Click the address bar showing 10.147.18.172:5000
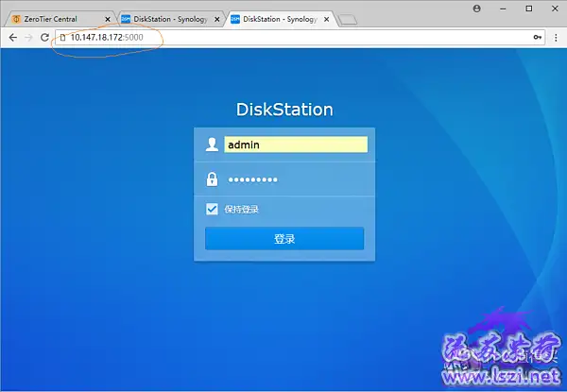This screenshot has width=567, height=392. pos(300,37)
